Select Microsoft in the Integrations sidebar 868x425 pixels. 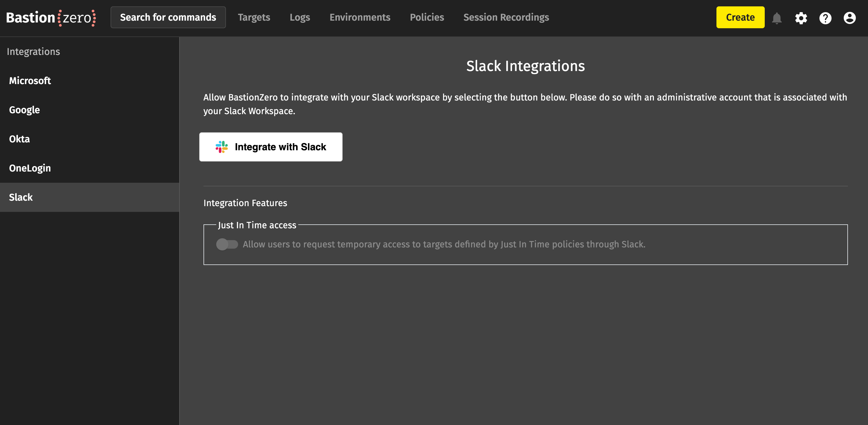30,81
